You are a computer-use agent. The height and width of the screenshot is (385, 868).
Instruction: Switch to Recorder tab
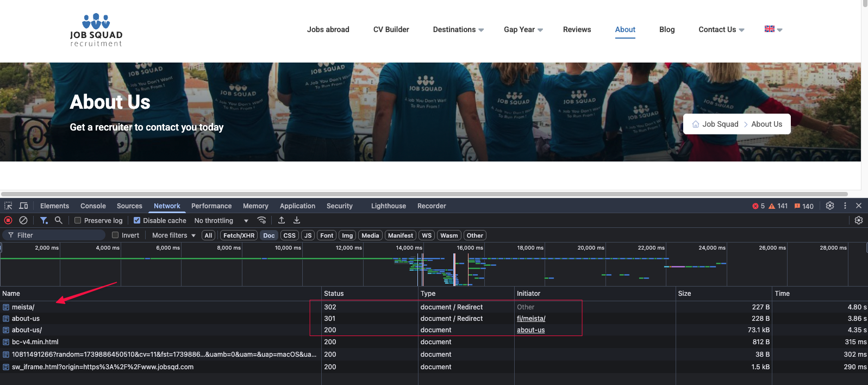pos(432,206)
